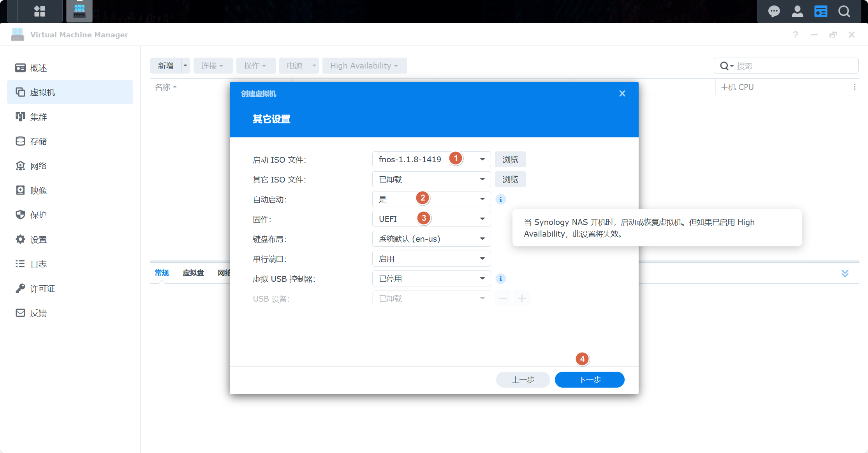Open the widgets panel icon
Screen dimensions: 868x453
tap(820, 11)
